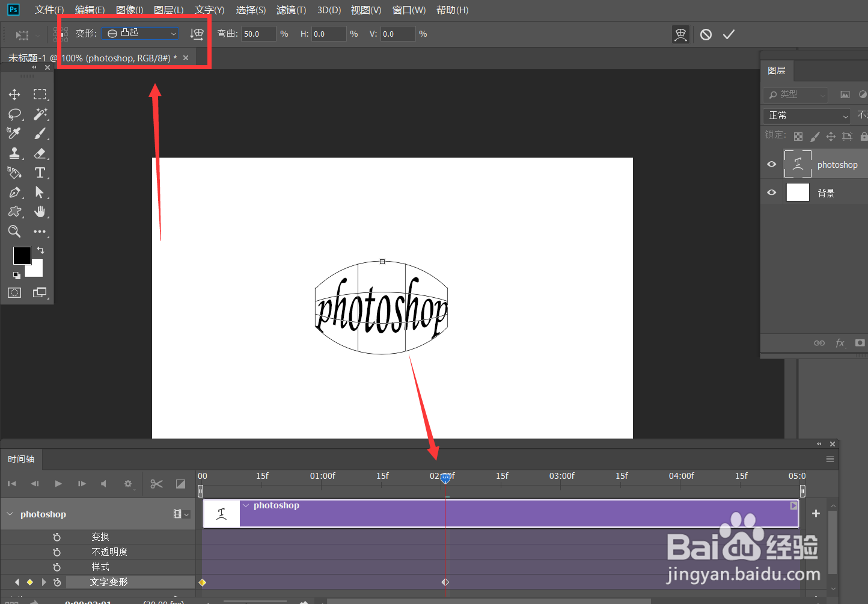Select the 文字变形 keyframe at playhead

point(445,582)
